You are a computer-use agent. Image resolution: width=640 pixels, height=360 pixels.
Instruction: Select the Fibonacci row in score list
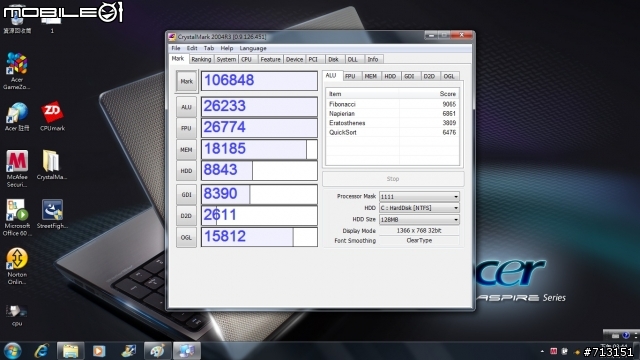[x=392, y=104]
